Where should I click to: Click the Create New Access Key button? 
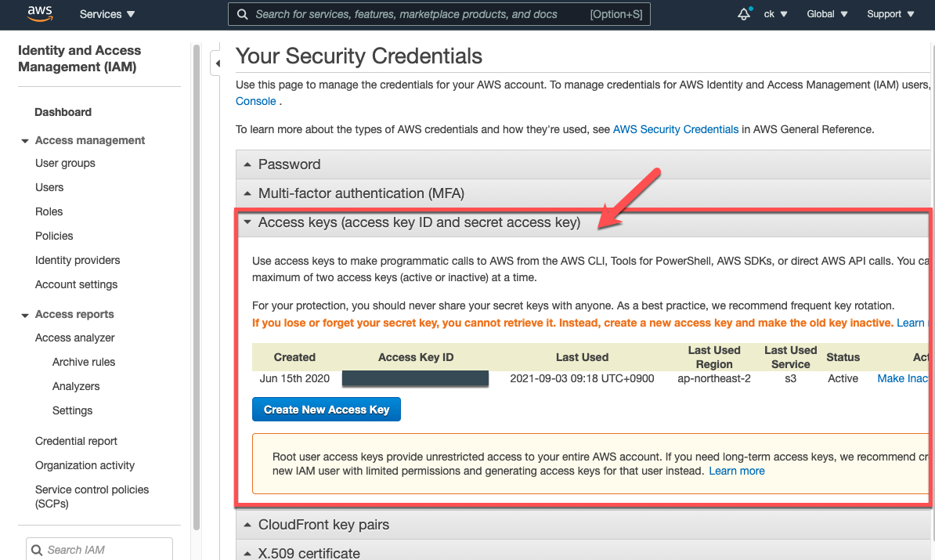pos(327,410)
